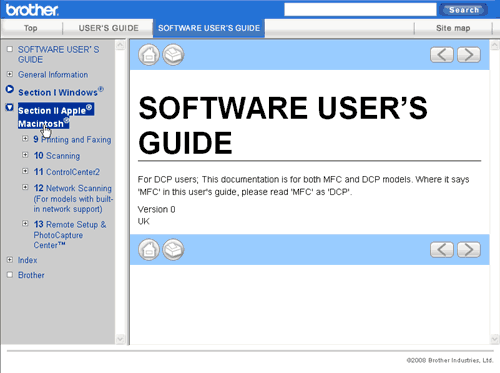Open 12 Network Scanning link
The image size is (500, 373).
point(73,198)
